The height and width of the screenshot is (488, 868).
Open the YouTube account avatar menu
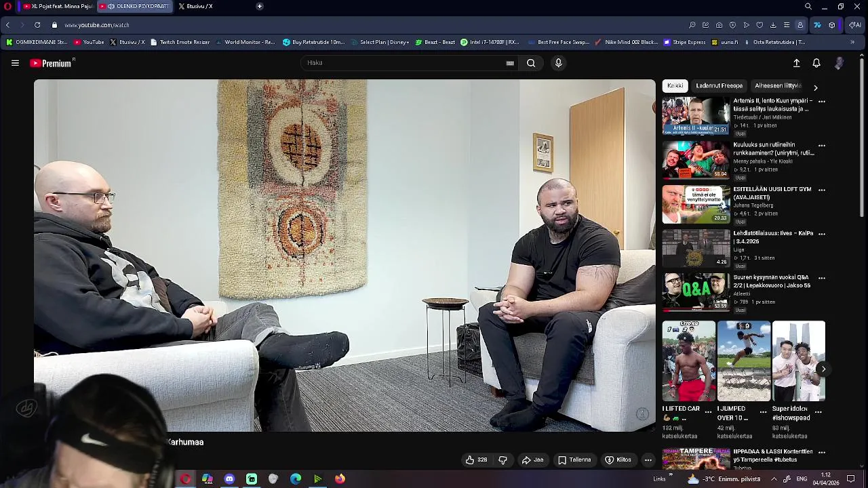pos(839,63)
